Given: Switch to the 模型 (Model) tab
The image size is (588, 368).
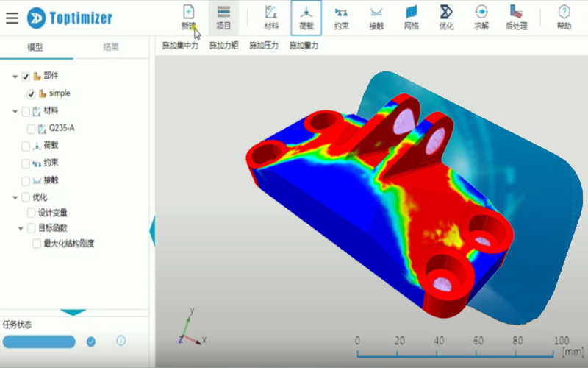Looking at the screenshot, I should click(35, 47).
